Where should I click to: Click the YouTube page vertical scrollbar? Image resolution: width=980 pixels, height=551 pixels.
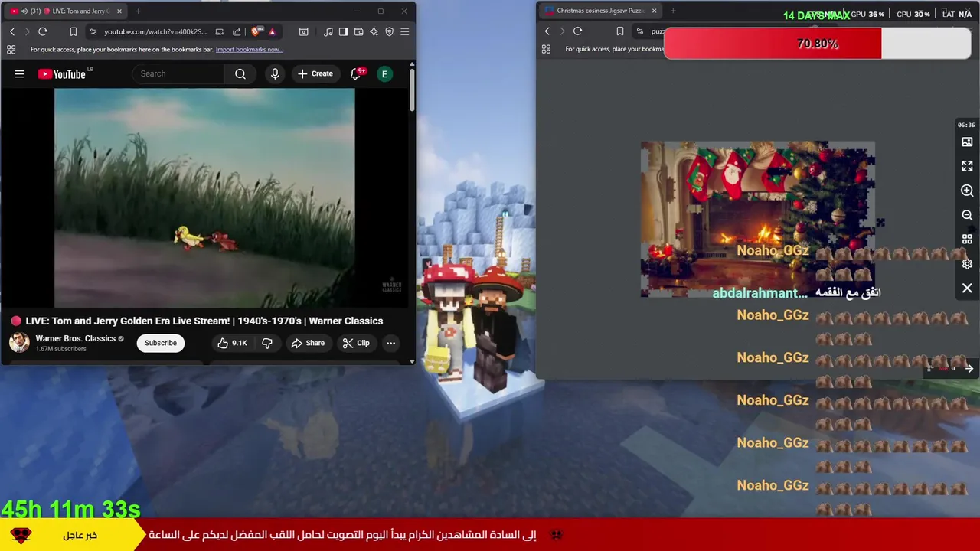tap(412, 91)
